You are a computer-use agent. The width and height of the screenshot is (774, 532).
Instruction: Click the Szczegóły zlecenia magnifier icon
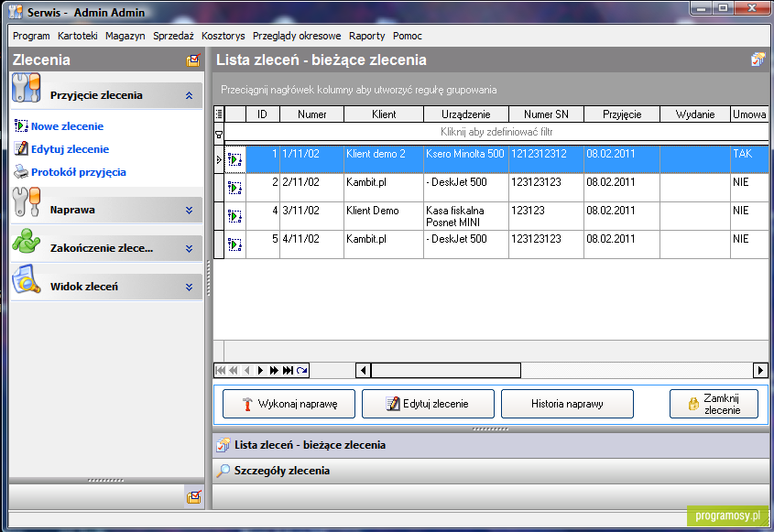click(x=223, y=471)
